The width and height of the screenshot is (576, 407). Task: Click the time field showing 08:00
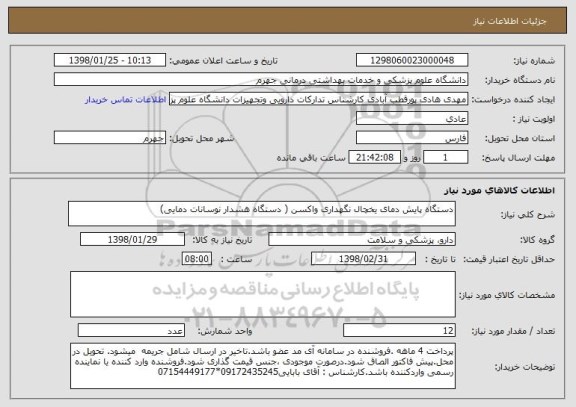click(197, 259)
